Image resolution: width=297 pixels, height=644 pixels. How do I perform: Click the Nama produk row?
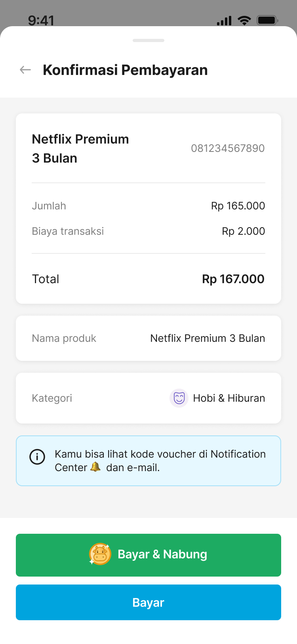(x=148, y=338)
